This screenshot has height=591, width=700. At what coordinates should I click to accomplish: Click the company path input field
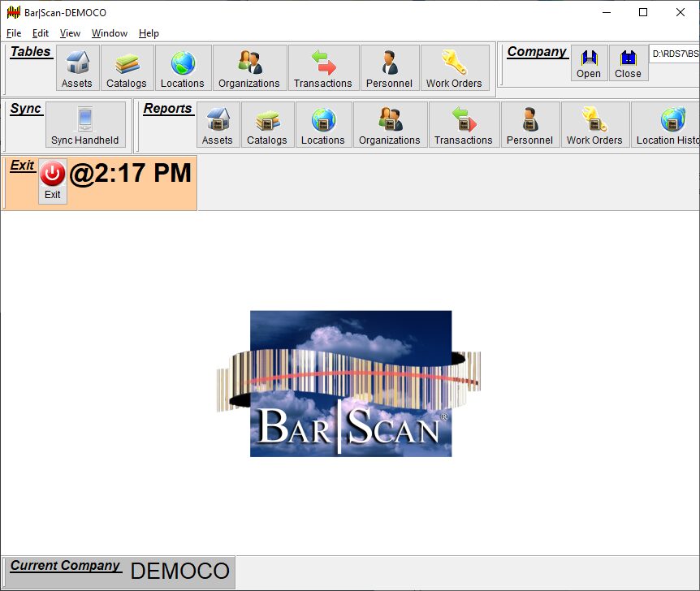click(x=675, y=54)
